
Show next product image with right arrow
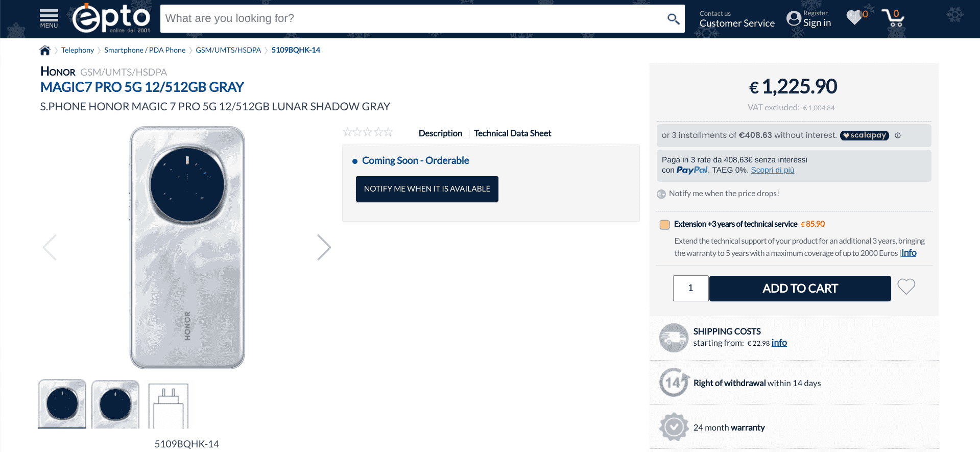[x=324, y=248]
